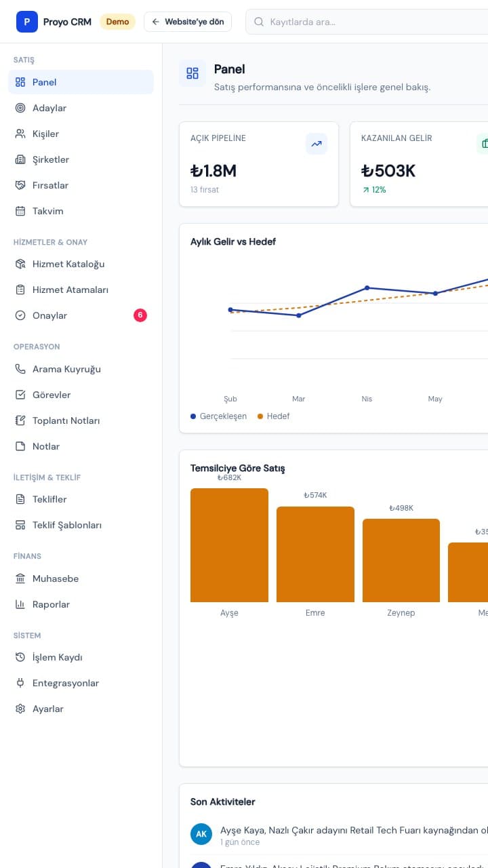
Task: Click the Arama Kuyruğu phone icon
Action: (20, 369)
